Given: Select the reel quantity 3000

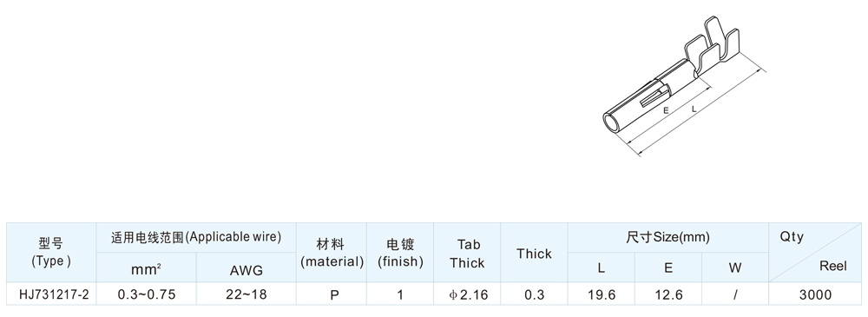Looking at the screenshot, I should 815,294.
